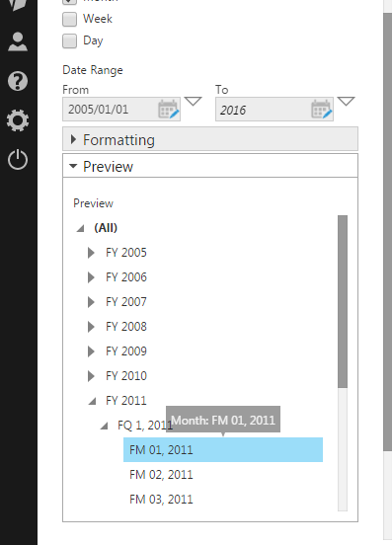Expand the FY 2005 tree node
Viewport: 392px width, 545px height.
point(91,253)
